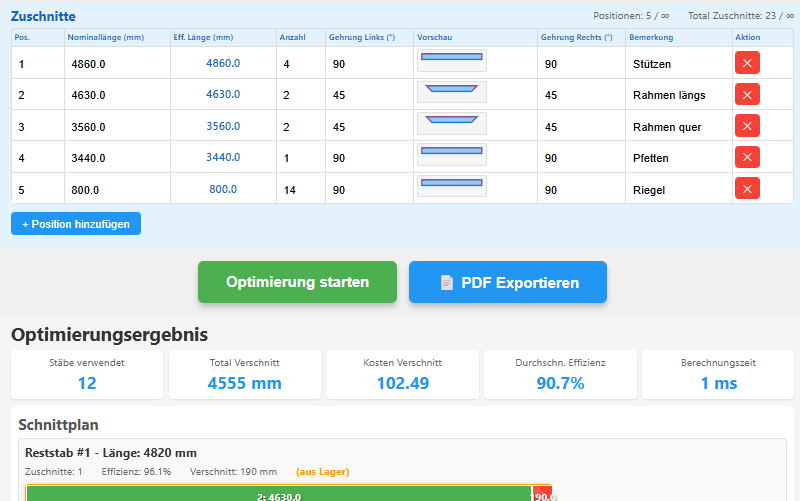Click the green 4630.0 cut bar segment
The image size is (800, 501).
click(278, 494)
